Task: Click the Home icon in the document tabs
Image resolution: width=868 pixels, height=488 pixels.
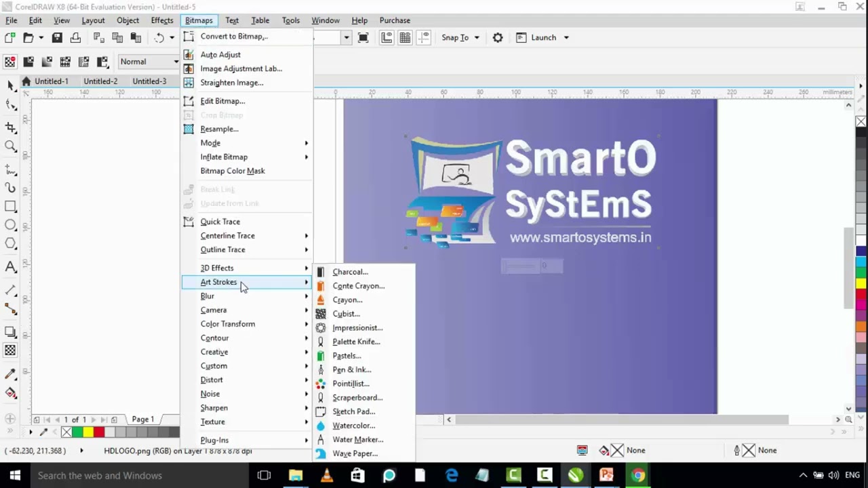Action: coord(26,81)
